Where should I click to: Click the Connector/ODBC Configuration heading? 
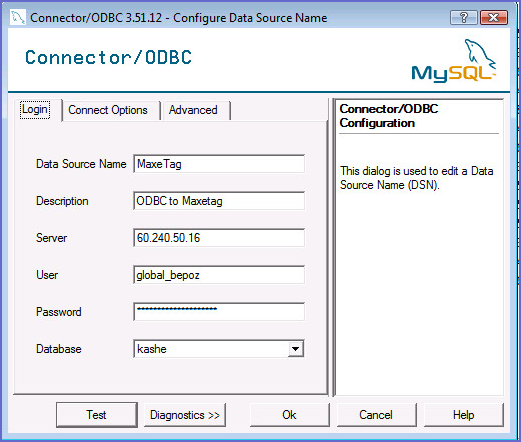pos(389,116)
